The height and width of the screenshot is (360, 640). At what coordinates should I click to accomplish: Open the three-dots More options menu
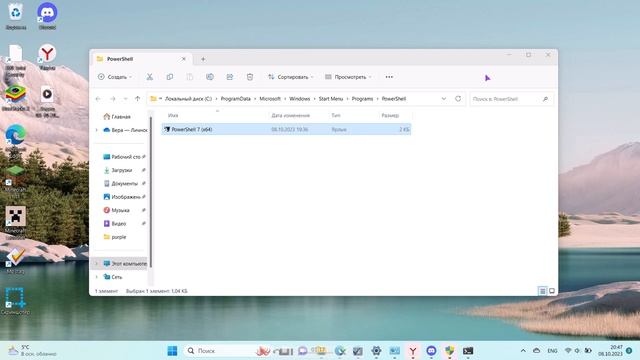[389, 77]
